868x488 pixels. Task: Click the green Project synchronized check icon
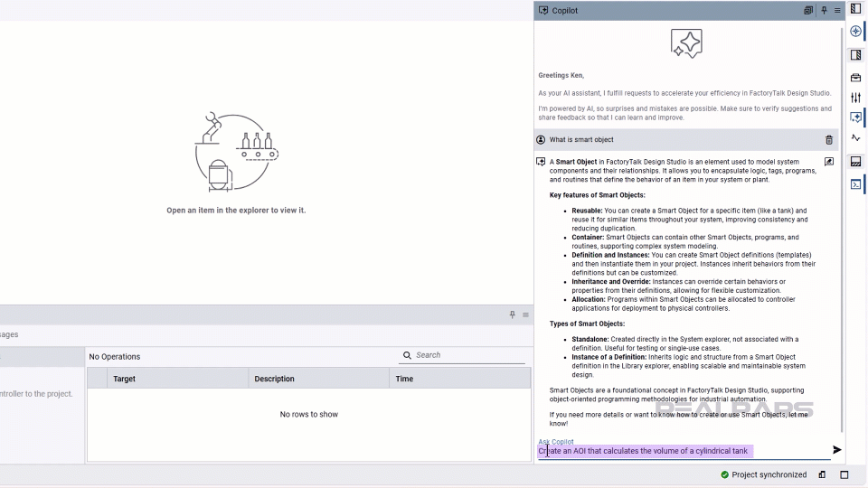click(724, 474)
